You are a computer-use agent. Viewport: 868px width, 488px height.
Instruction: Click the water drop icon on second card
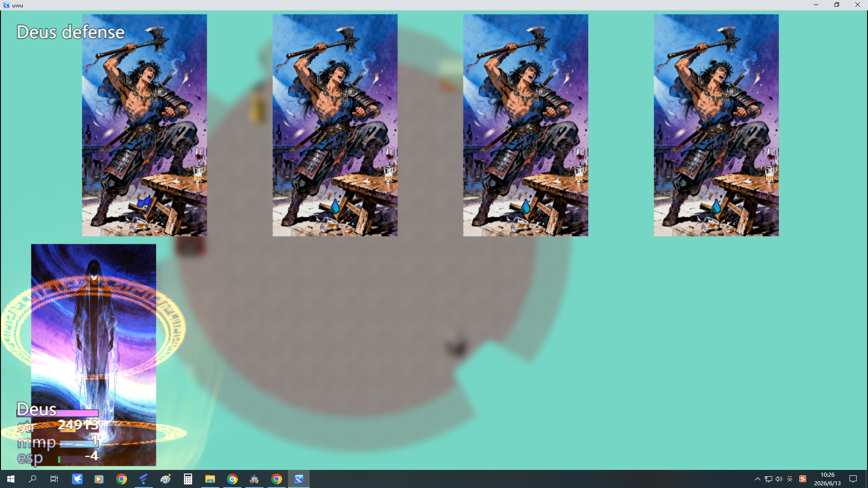click(x=335, y=206)
